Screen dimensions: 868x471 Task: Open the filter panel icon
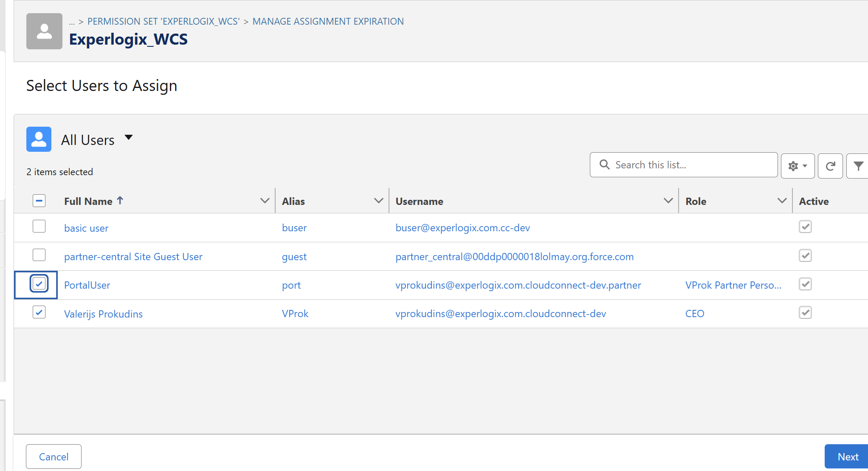[858, 166]
